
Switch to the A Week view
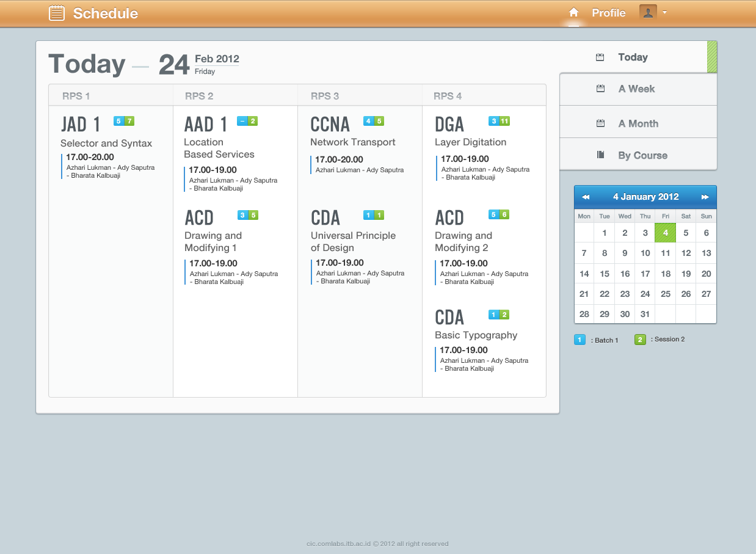coord(638,89)
